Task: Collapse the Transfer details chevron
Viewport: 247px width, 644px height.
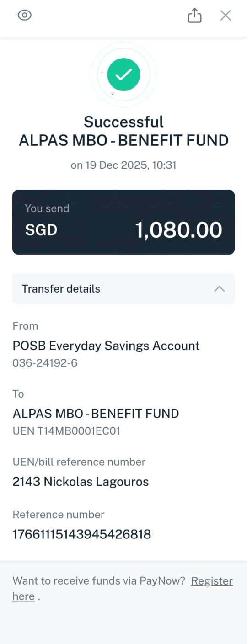Action: (x=220, y=289)
